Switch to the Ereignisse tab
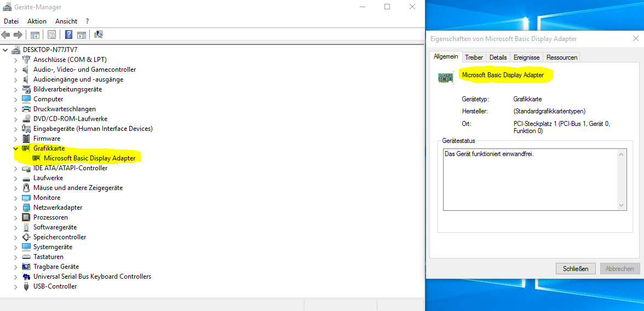644x311 pixels. click(x=527, y=57)
